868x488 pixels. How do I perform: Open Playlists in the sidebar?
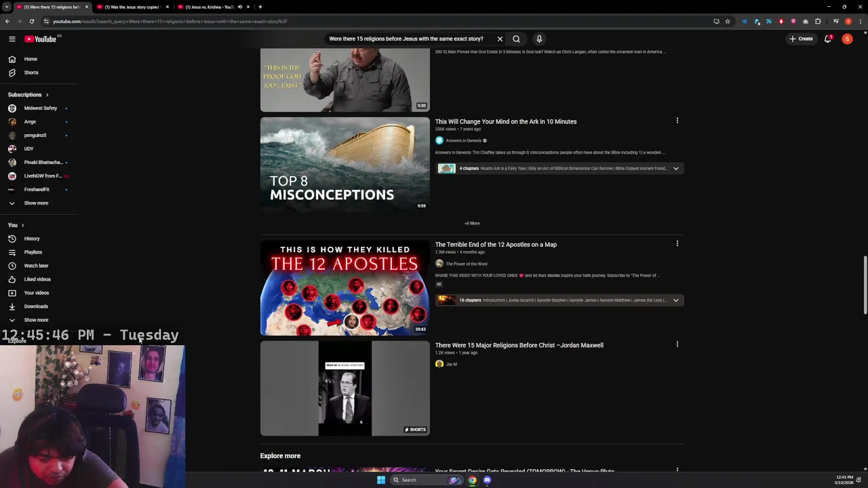[x=33, y=252]
